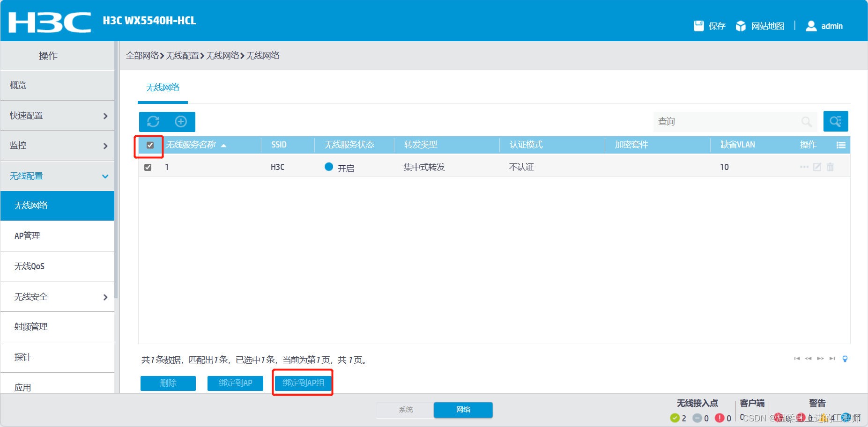Open the 概览 menu item

[57, 85]
